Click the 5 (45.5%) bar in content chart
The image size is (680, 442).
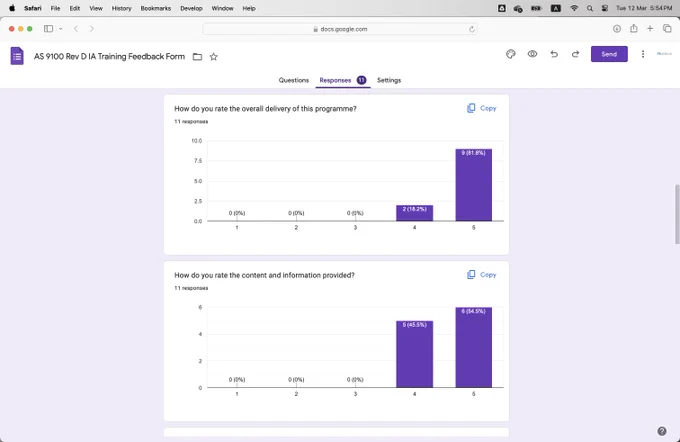coord(414,354)
